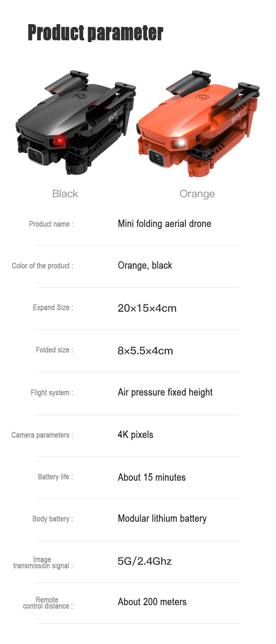
Task: Click the Modular lithium battery text
Action: click(x=162, y=519)
